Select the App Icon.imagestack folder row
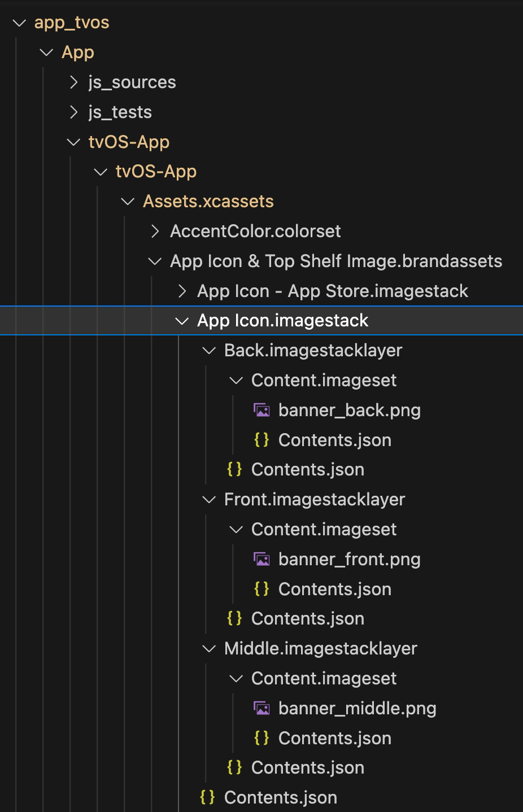This screenshot has width=523, height=812. click(282, 321)
